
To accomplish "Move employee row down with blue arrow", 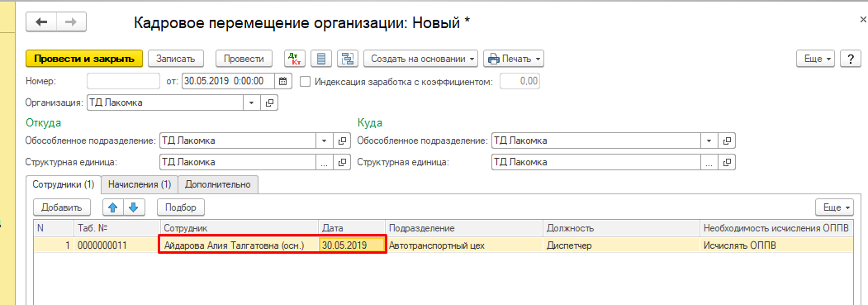I will [134, 207].
